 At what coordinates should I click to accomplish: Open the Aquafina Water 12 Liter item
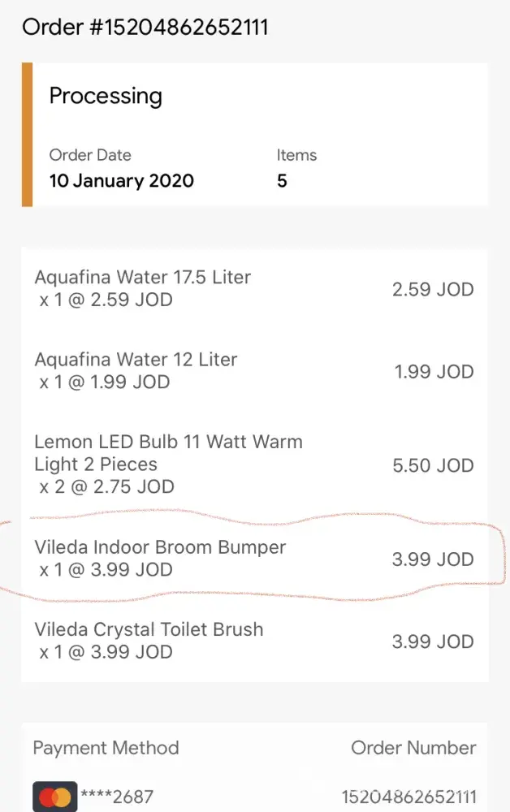pyautogui.click(x=136, y=359)
